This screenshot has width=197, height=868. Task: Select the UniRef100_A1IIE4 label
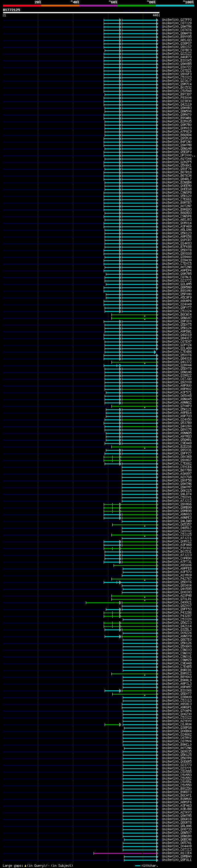177,853
